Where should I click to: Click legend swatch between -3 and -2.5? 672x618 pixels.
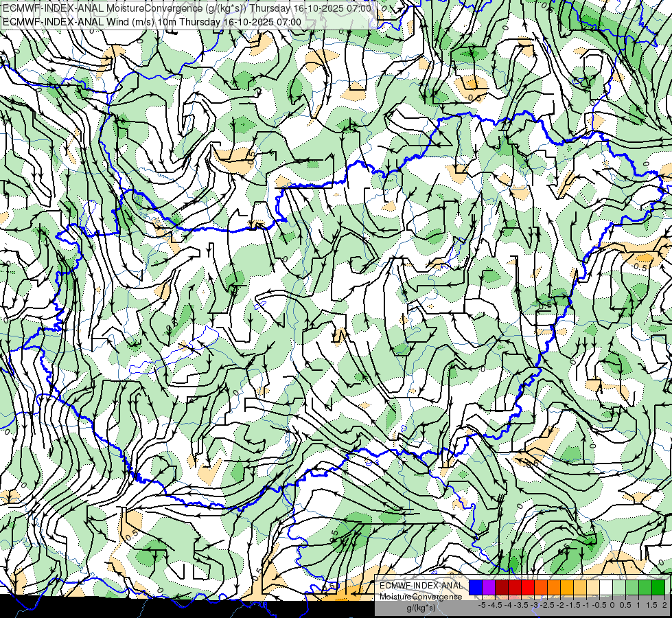click(541, 588)
